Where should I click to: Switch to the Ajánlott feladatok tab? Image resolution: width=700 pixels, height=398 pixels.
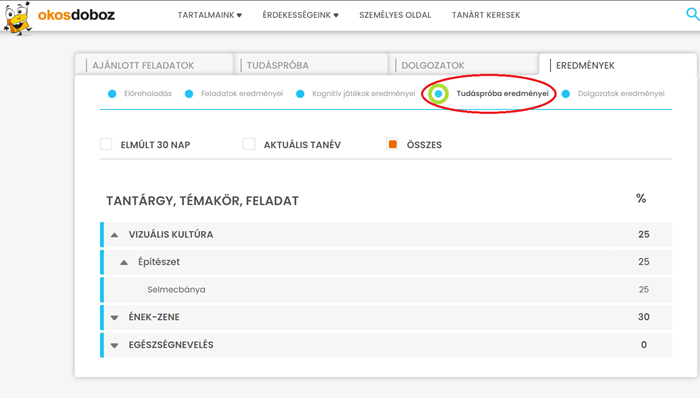tap(154, 65)
